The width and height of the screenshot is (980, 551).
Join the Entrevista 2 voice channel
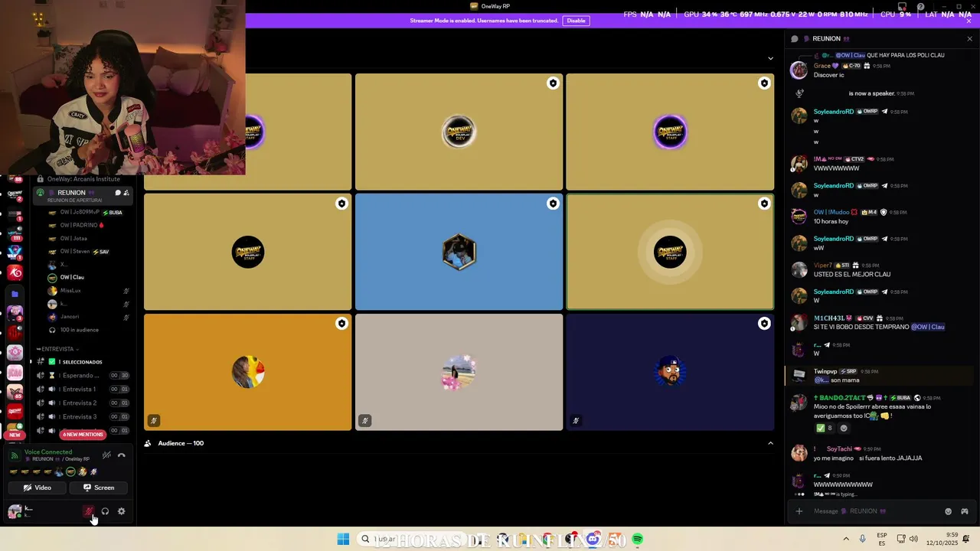tap(83, 403)
